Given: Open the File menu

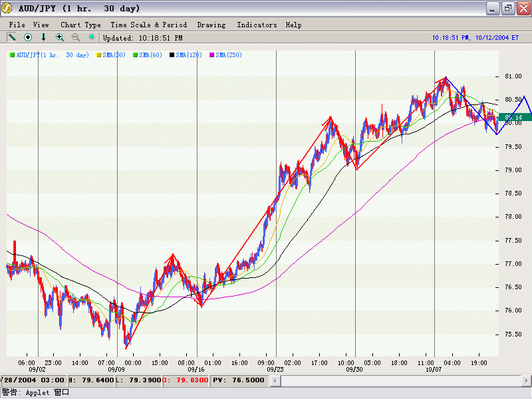Looking at the screenshot, I should [x=17, y=25].
